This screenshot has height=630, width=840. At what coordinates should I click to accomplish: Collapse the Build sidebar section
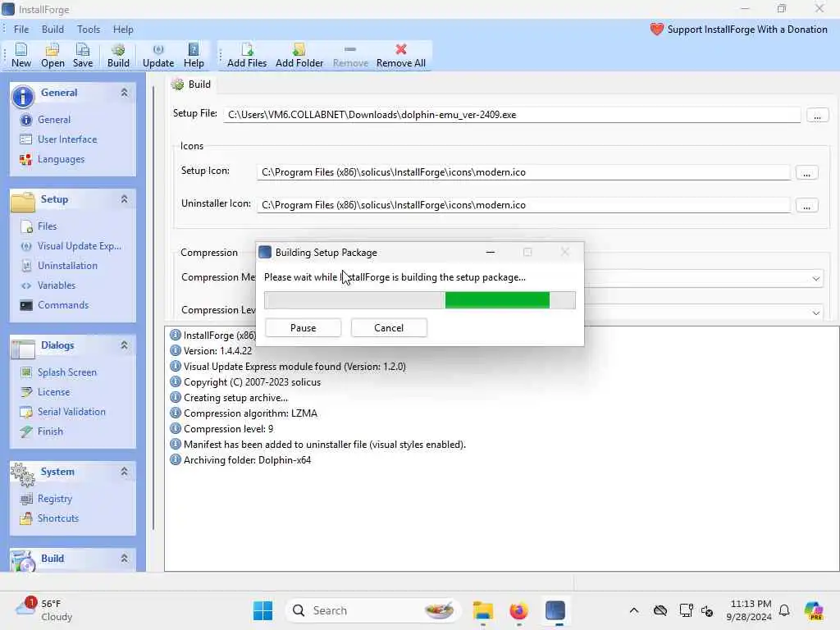pos(125,558)
